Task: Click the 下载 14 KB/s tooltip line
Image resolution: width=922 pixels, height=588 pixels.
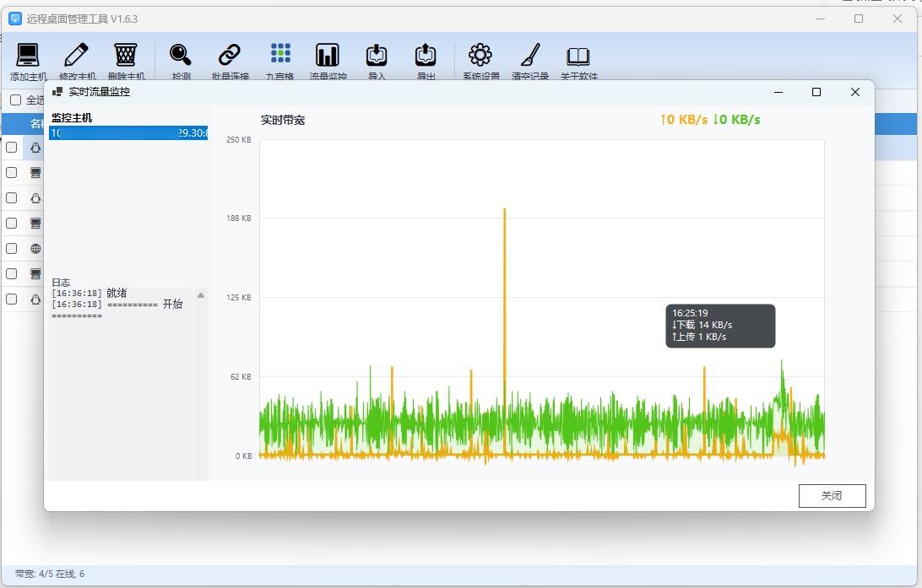Action: [702, 325]
